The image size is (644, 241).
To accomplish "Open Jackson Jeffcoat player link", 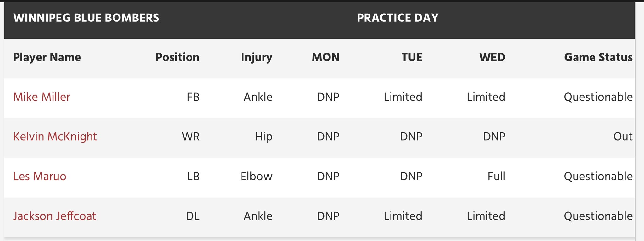I will coord(55,216).
